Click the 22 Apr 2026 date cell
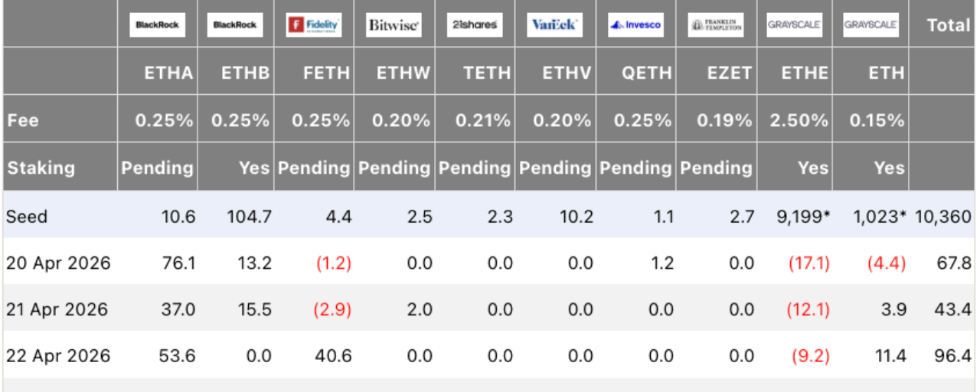The image size is (980, 392). click(58, 356)
